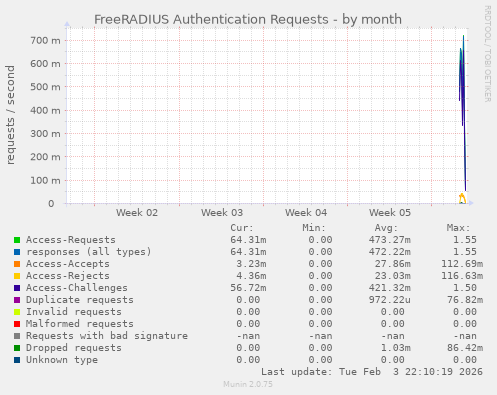Click Access-Rejects current value 4.36m
The height and width of the screenshot is (395, 497).
[x=251, y=276]
